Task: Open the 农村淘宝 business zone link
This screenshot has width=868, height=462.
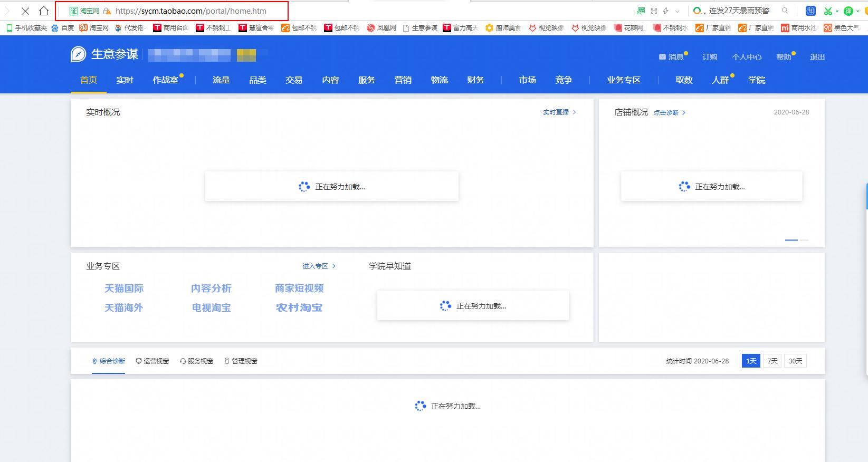Action: (299, 307)
